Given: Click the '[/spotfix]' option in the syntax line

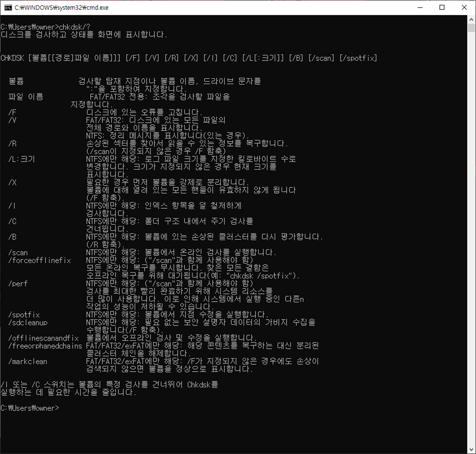Looking at the screenshot, I should [358, 58].
